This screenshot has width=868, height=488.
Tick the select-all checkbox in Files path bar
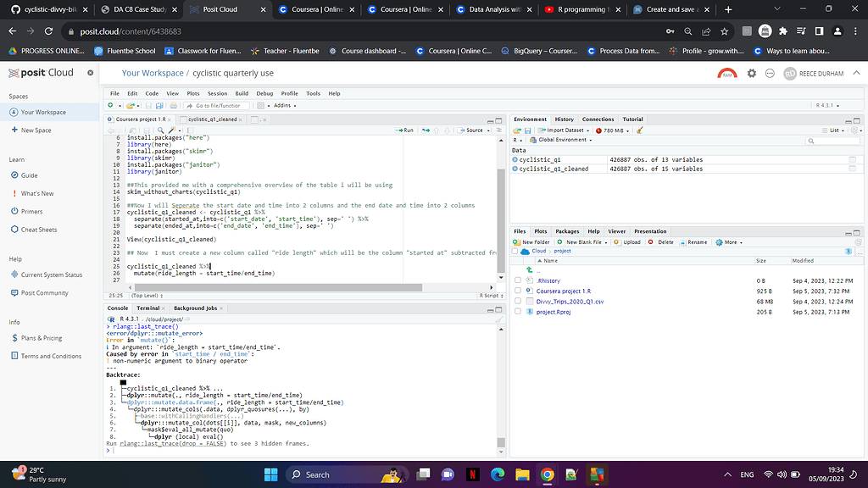click(x=515, y=251)
